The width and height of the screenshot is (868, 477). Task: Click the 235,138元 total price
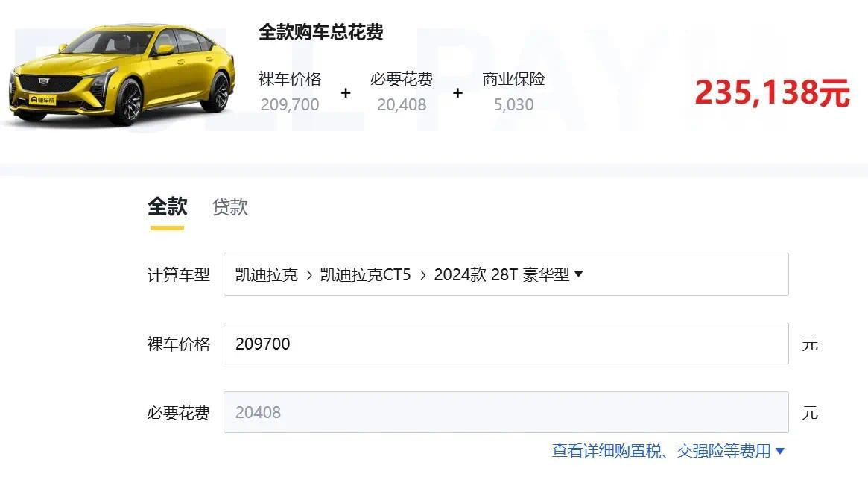772,92
